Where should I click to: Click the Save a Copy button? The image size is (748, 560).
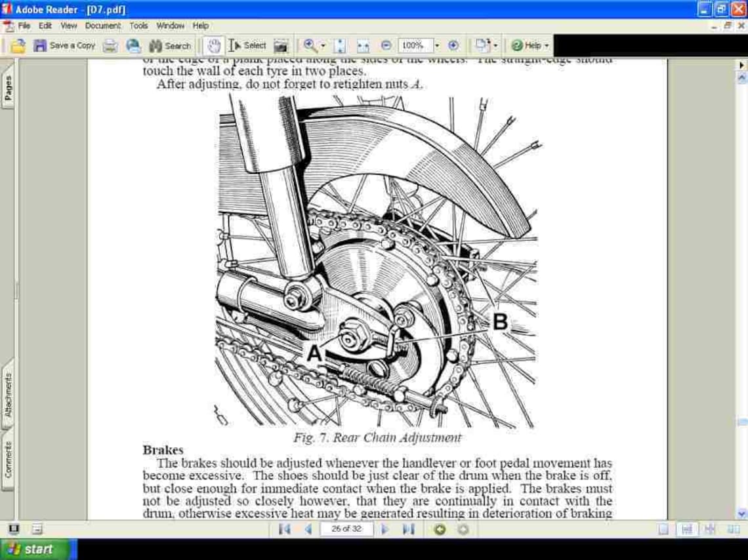tap(64, 45)
